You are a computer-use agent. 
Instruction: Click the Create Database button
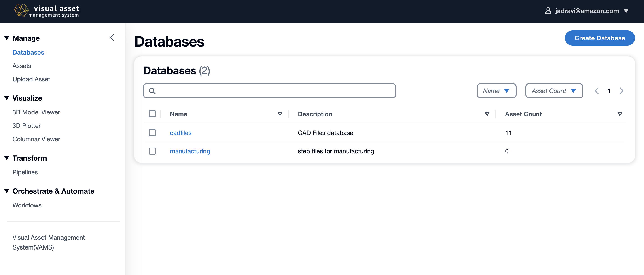[600, 38]
